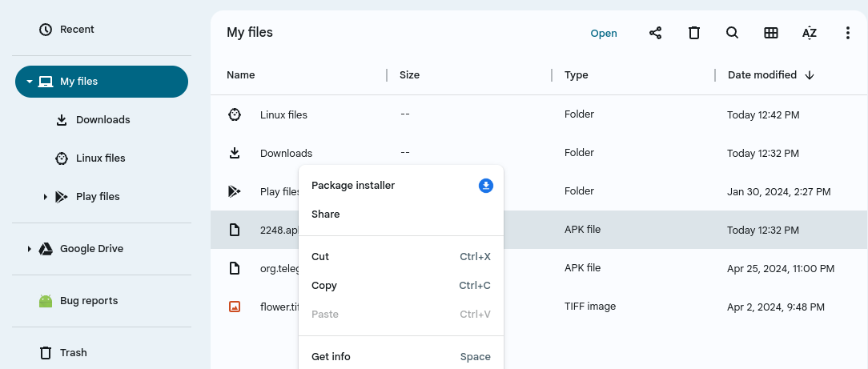868x369 pixels.
Task: Click the 2248.apk file icon
Action: click(x=235, y=230)
